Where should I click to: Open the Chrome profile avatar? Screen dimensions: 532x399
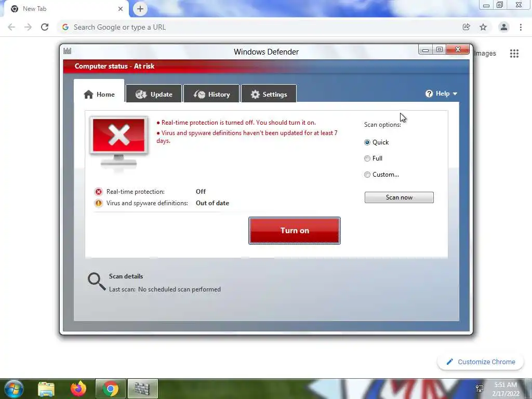pyautogui.click(x=504, y=27)
